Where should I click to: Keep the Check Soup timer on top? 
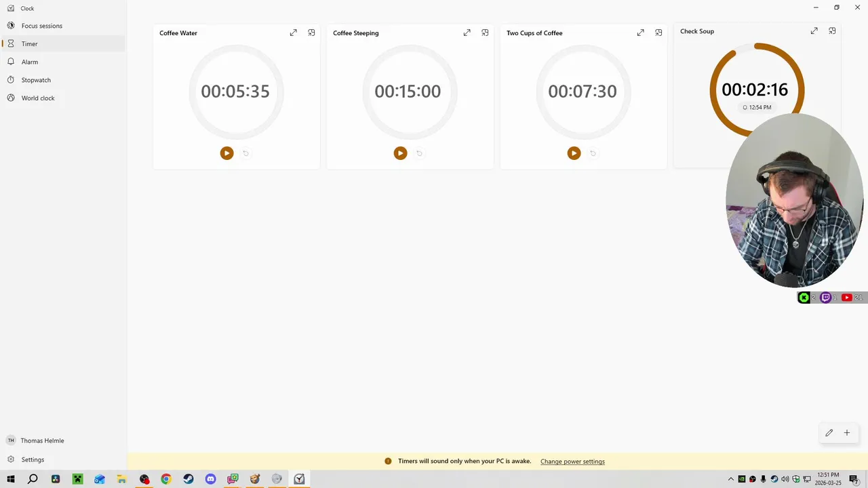click(832, 30)
